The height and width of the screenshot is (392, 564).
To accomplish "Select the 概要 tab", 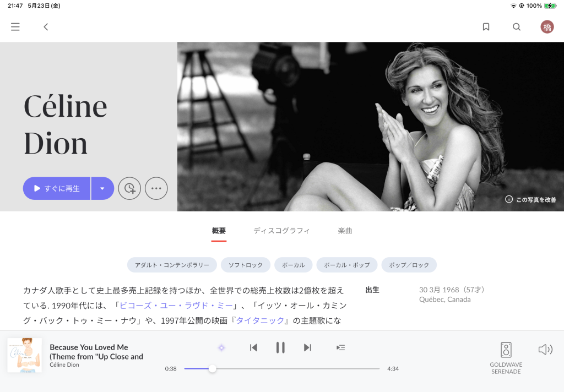I will coord(219,231).
